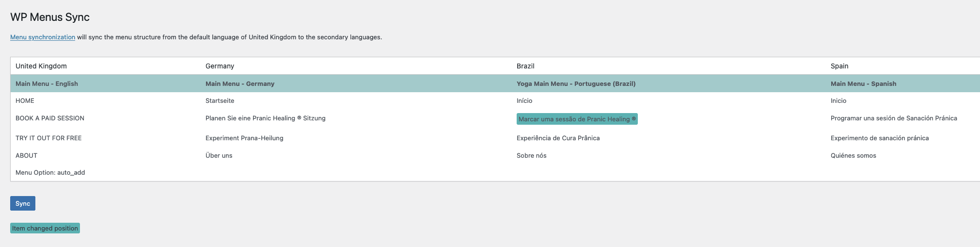Select Experiência de Cura Prânica item
This screenshot has width=980, height=247.
point(558,138)
